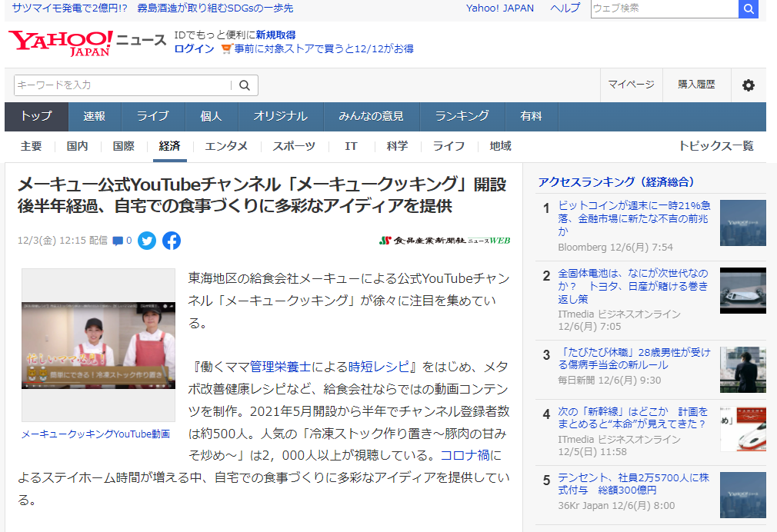Open the ランキング tab

pos(462,116)
